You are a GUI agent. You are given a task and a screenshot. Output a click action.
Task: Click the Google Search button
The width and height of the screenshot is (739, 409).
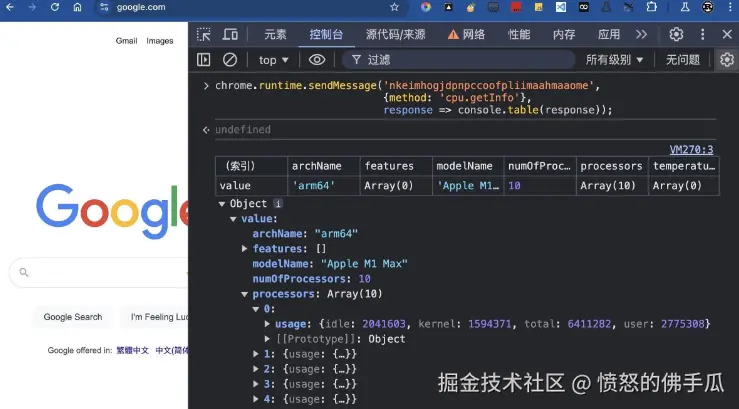[73, 317]
